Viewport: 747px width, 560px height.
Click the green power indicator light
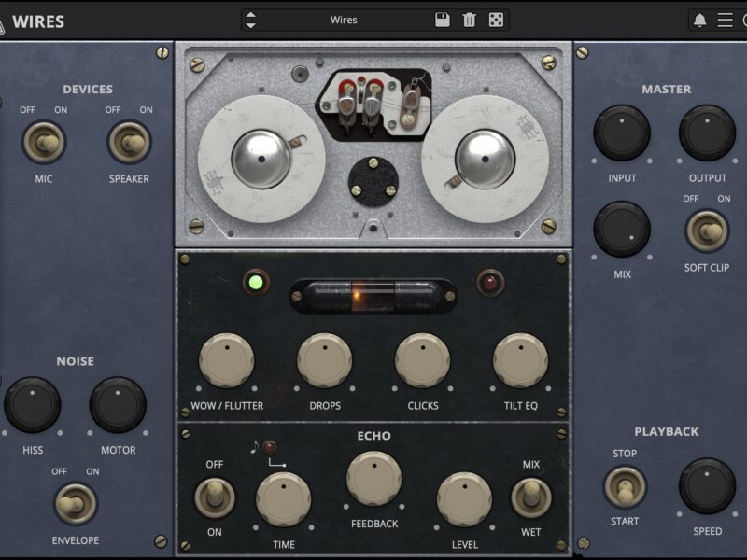click(256, 282)
